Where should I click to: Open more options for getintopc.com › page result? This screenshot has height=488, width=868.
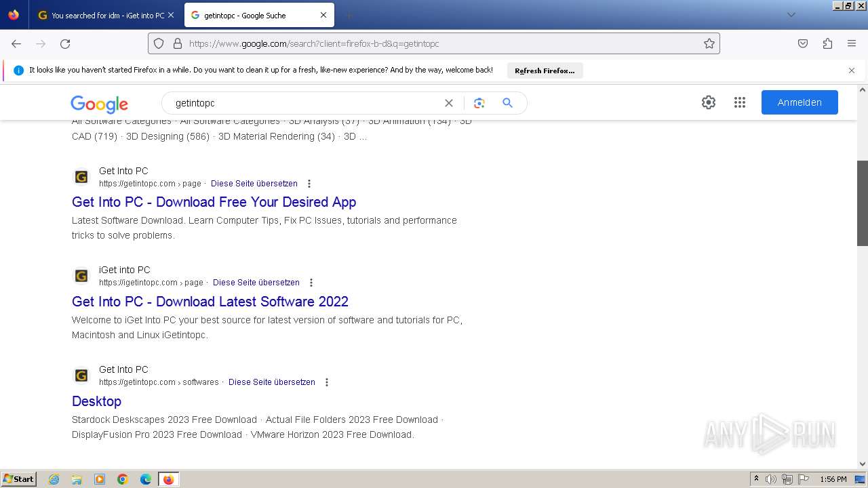click(x=309, y=184)
